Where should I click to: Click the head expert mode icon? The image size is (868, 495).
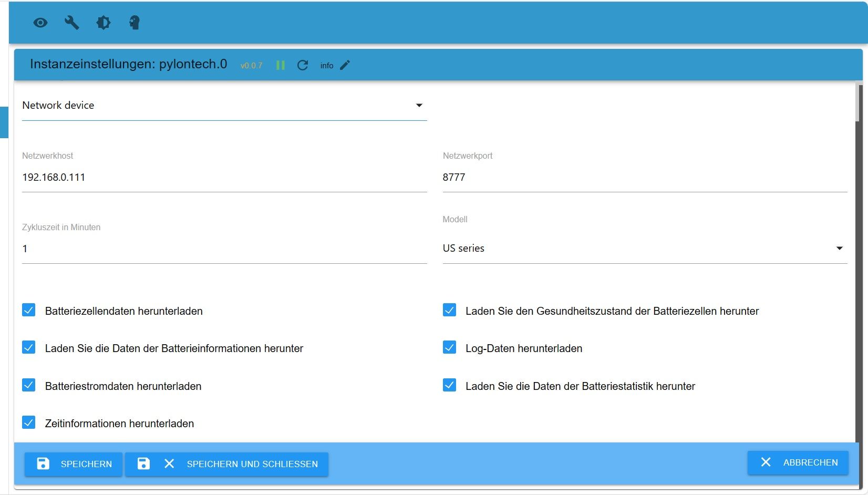click(135, 23)
